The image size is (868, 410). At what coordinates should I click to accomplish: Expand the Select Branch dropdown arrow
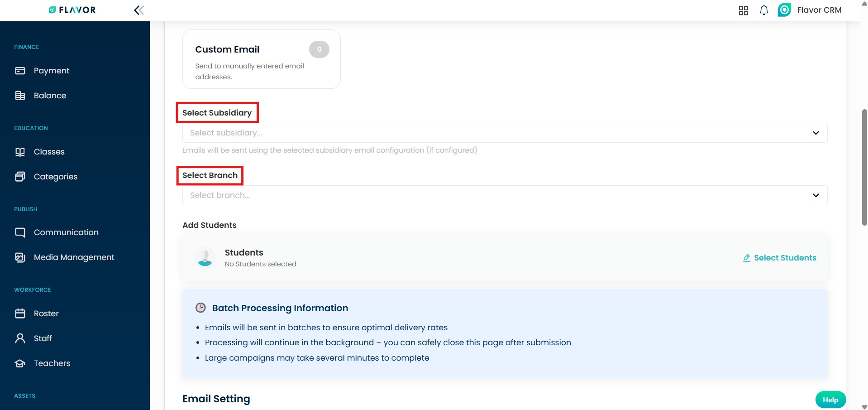[x=816, y=195]
